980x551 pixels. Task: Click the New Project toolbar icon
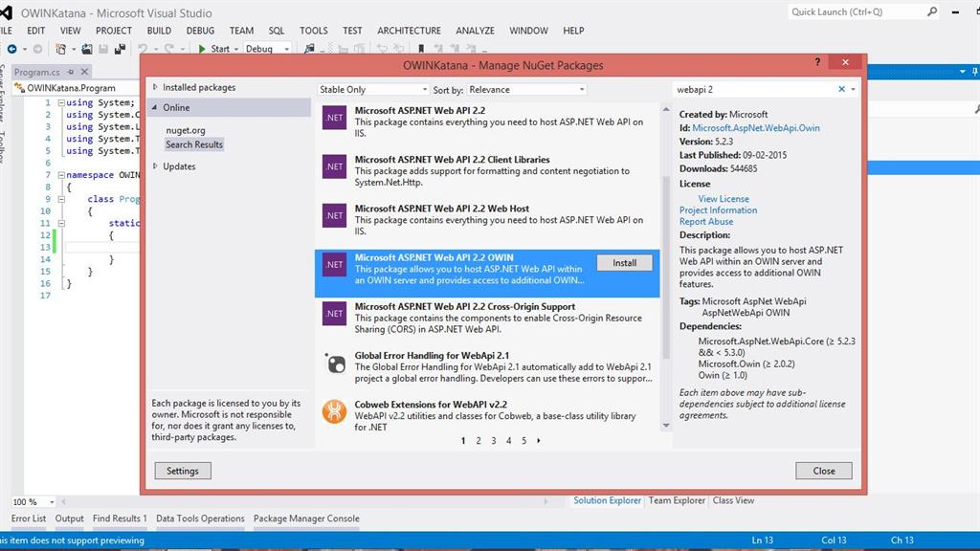pyautogui.click(x=60, y=49)
